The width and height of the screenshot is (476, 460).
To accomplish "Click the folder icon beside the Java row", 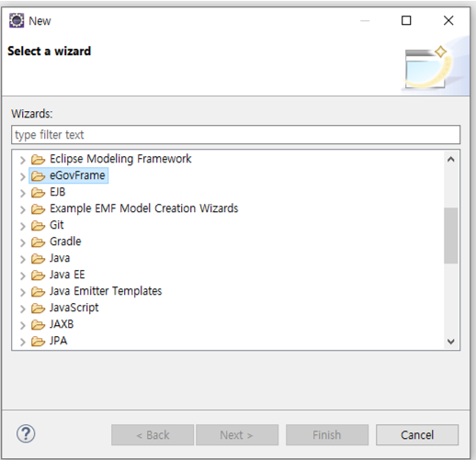I will 38,258.
